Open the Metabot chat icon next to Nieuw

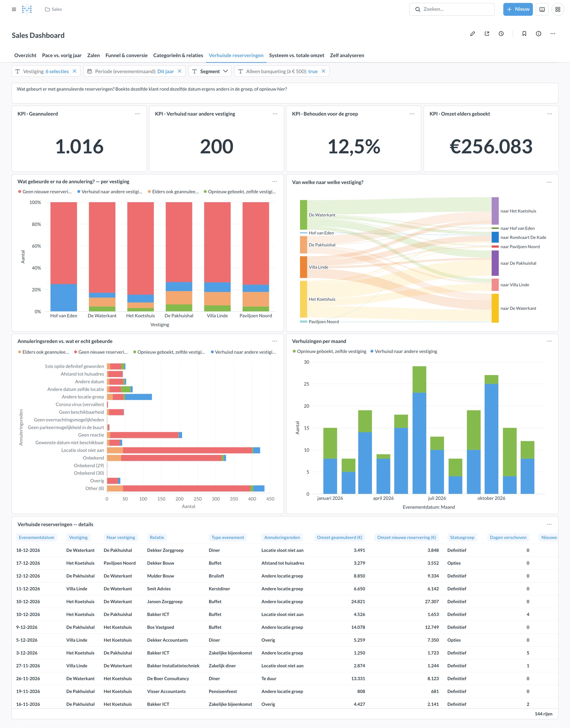click(542, 9)
